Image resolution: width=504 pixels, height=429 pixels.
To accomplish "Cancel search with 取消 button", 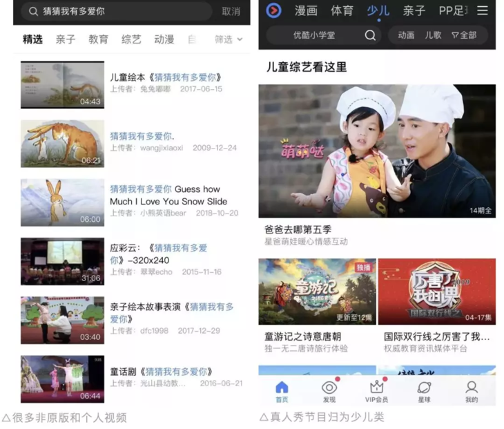I will [231, 11].
